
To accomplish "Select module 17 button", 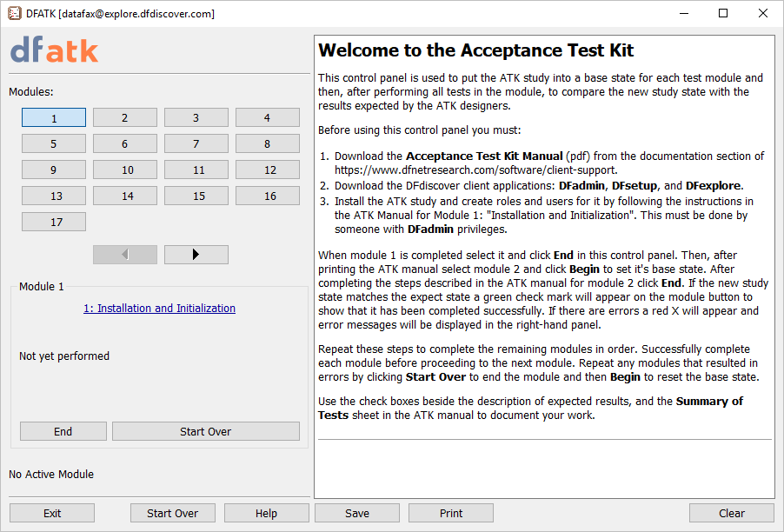I will pyautogui.click(x=54, y=223).
